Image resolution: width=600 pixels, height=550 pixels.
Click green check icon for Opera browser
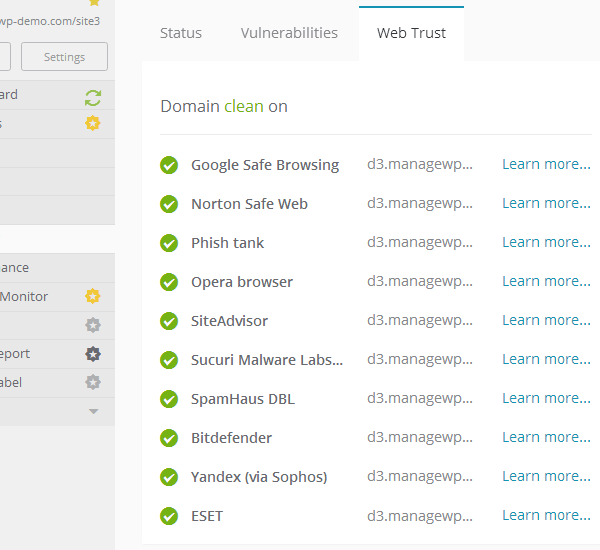click(169, 282)
